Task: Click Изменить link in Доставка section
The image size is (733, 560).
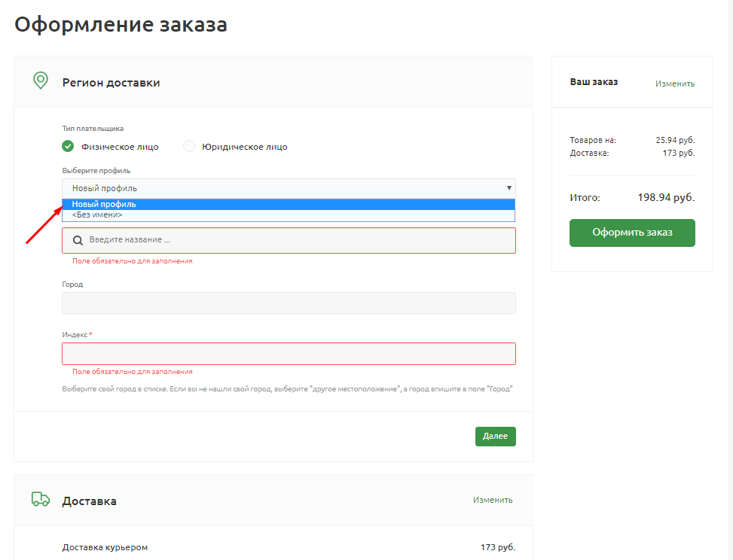Action: click(x=492, y=500)
